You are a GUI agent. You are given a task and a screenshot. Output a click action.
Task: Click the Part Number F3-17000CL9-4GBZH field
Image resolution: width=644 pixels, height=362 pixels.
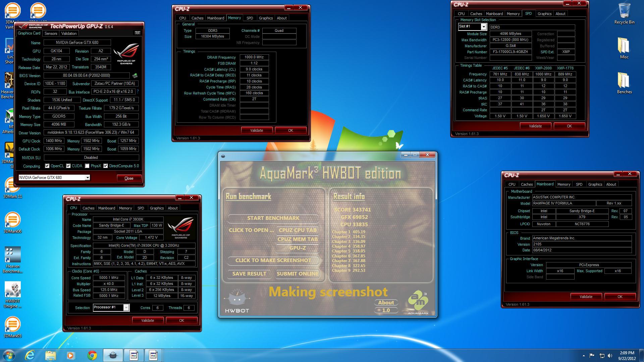(x=511, y=52)
